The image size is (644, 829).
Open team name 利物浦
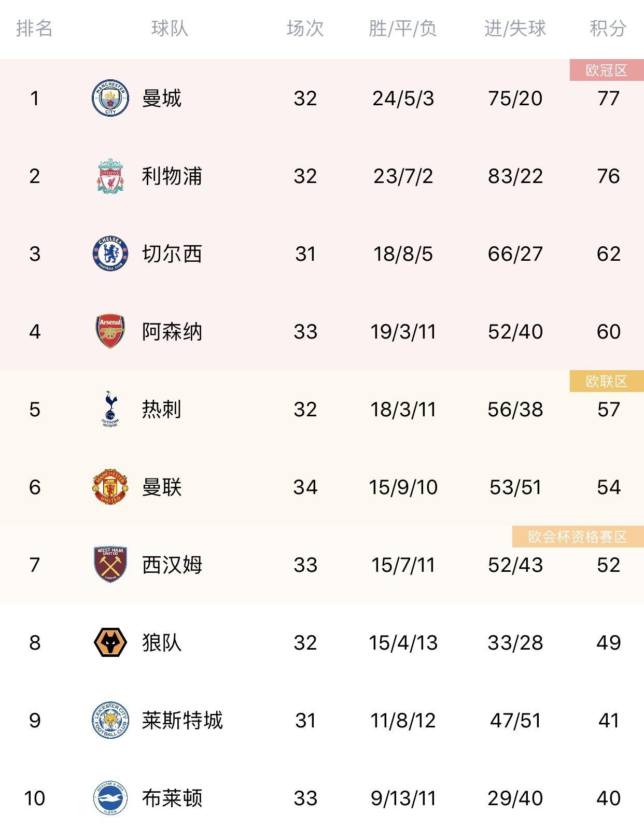(x=172, y=176)
